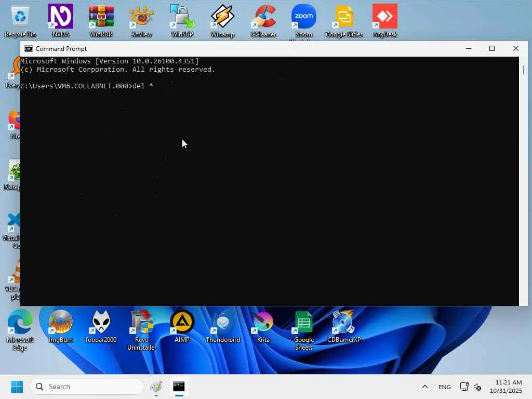
Task: Select the Microsoft Edge desktop shortcut
Action: click(x=20, y=330)
